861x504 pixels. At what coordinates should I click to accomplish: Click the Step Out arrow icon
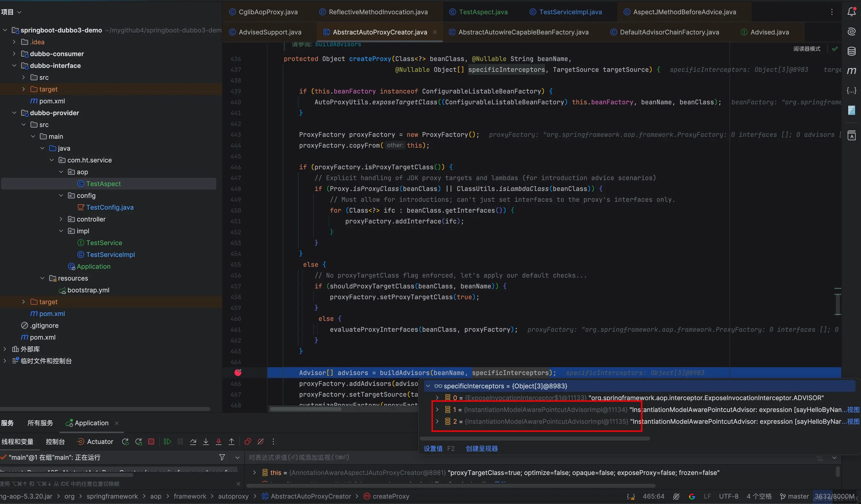(x=231, y=441)
